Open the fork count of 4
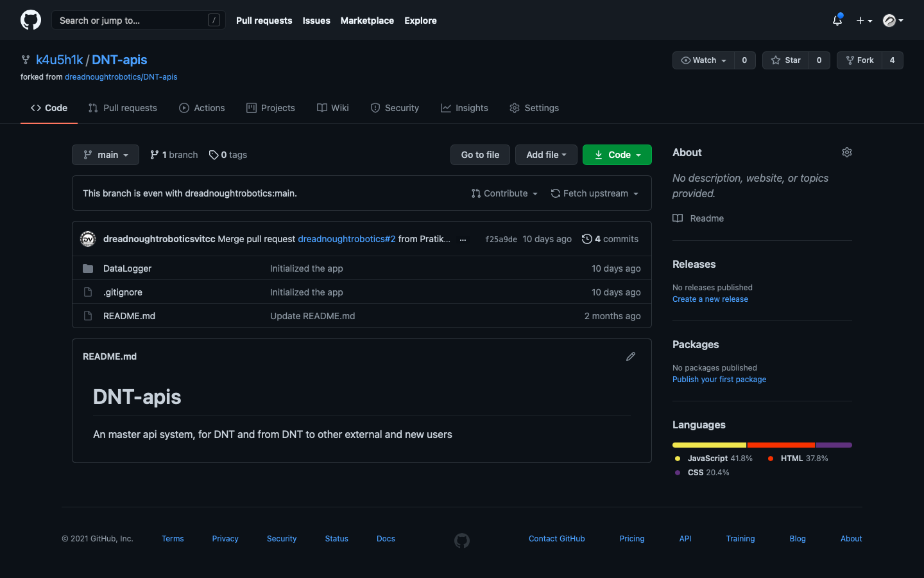 click(x=892, y=60)
